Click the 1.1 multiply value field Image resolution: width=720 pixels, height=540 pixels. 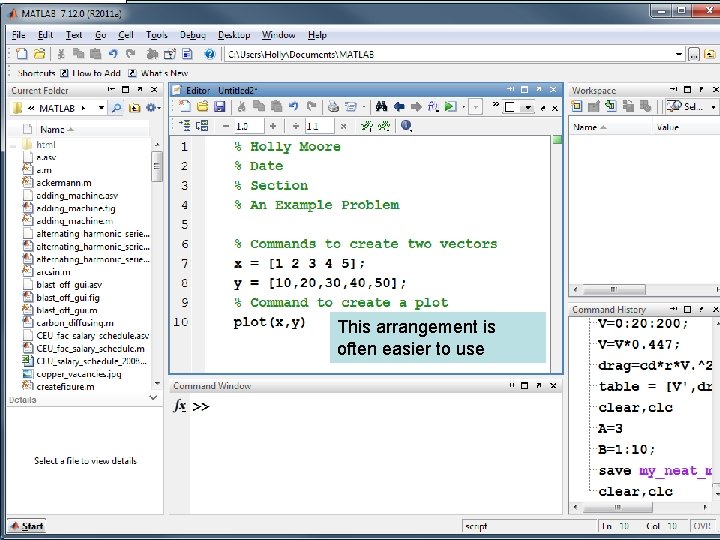tap(320, 126)
